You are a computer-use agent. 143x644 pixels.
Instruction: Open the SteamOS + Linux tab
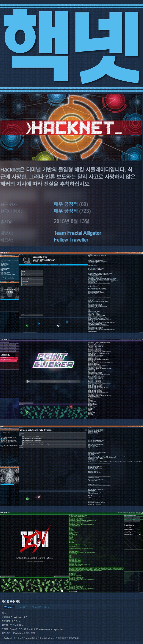pyautogui.click(x=40, y=607)
